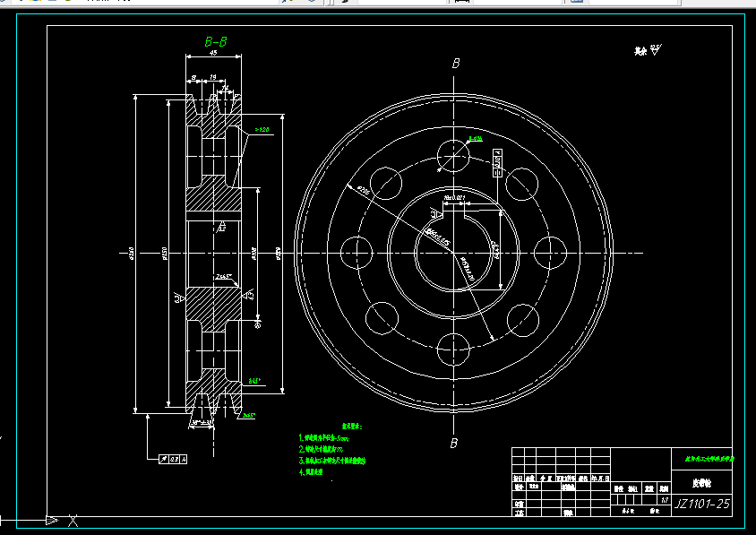The height and width of the screenshot is (535, 756).
Task: Select the vertical position tolerance frame near top hole
Action: [497, 162]
